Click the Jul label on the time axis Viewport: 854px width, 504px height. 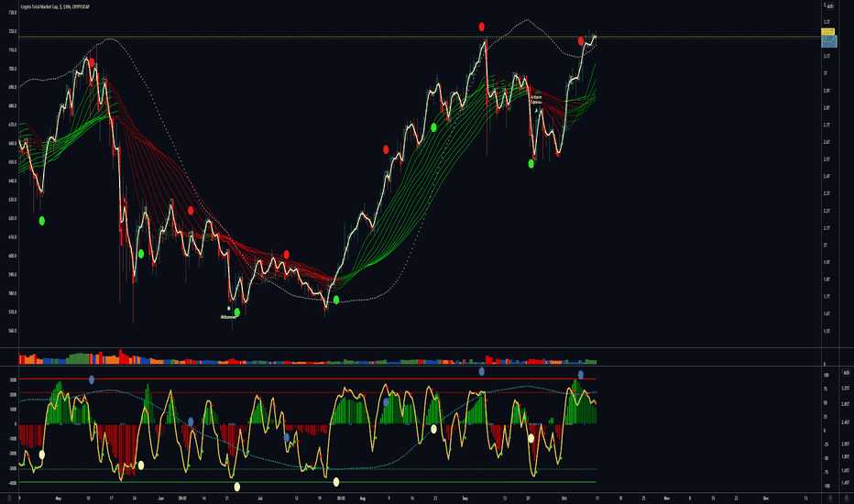(x=260, y=498)
